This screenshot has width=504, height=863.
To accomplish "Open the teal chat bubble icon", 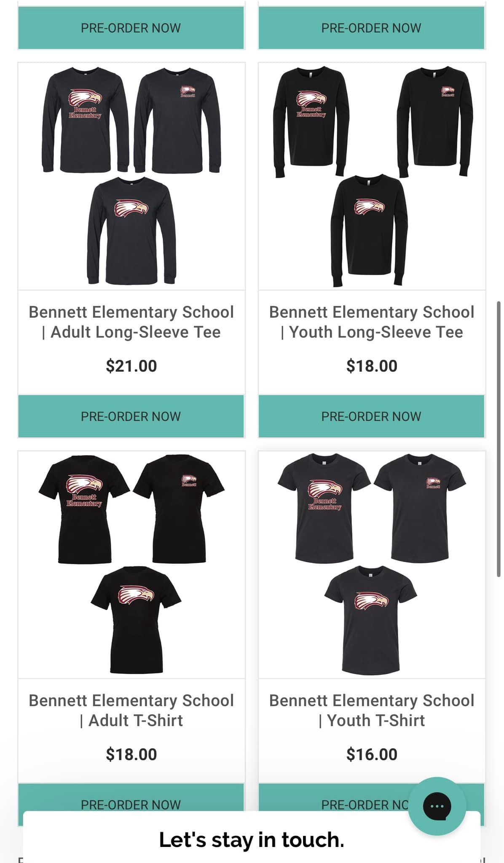I will click(x=437, y=806).
